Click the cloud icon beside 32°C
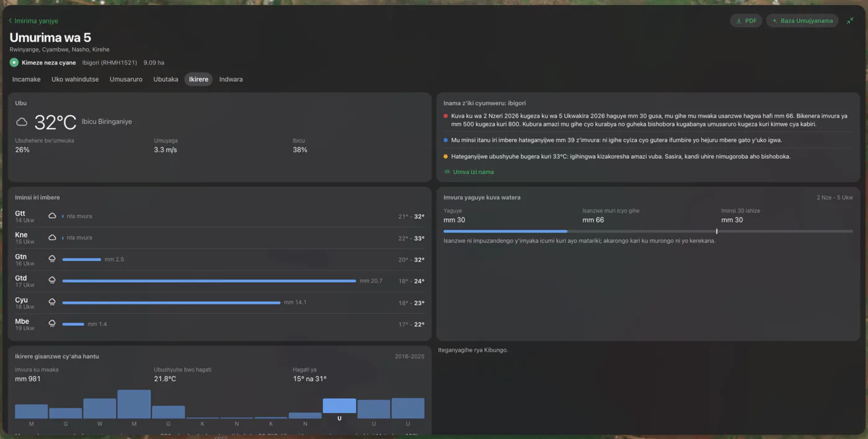This screenshot has height=439, width=868. click(x=22, y=122)
